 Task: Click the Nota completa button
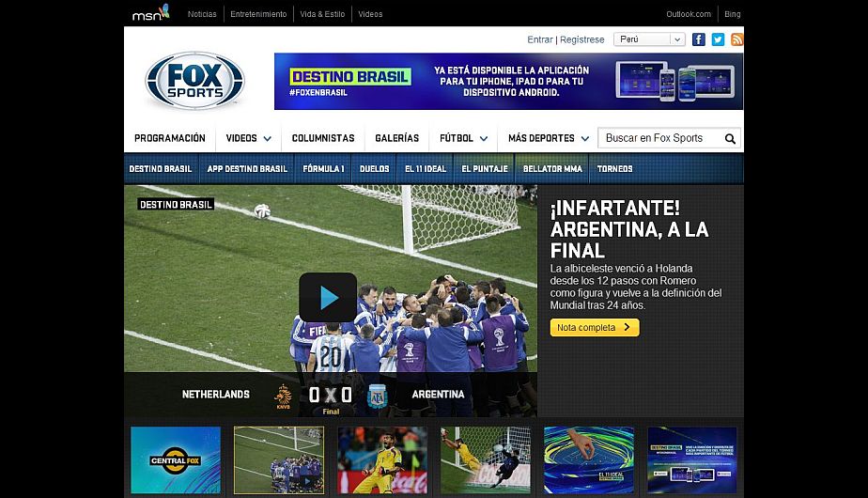click(x=595, y=327)
